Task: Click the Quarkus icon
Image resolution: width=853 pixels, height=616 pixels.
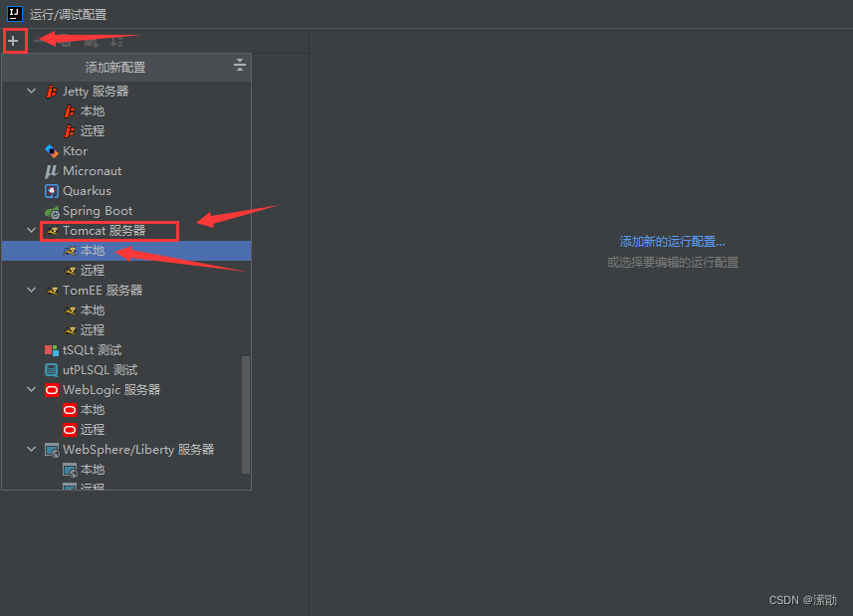Action: (x=52, y=191)
